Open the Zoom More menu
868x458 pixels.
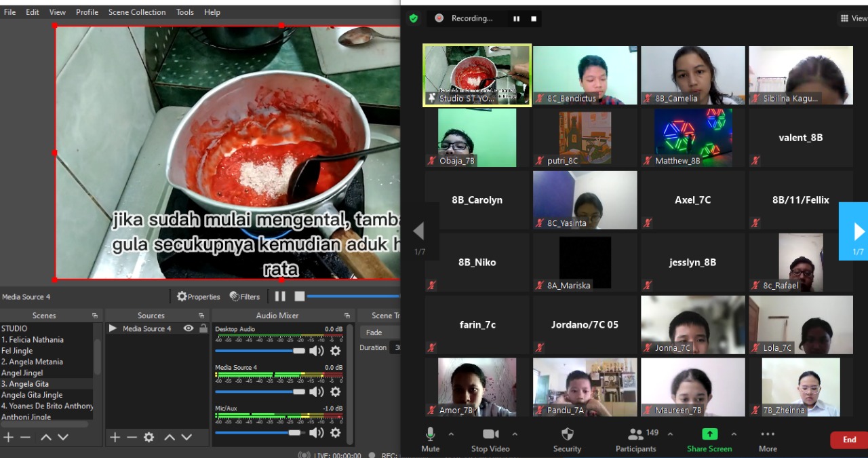click(x=768, y=440)
